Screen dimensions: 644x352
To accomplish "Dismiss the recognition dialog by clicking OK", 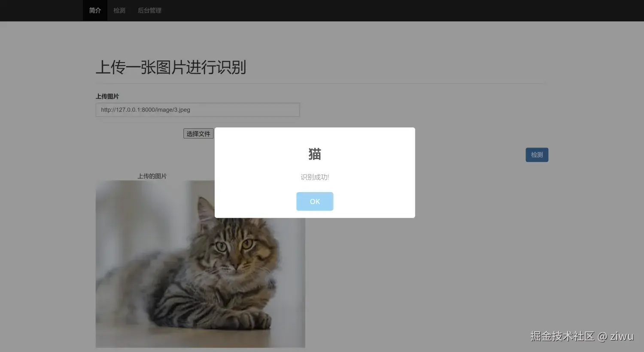I will click(x=315, y=201).
